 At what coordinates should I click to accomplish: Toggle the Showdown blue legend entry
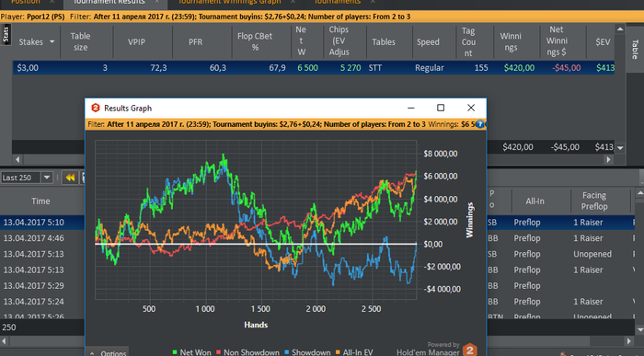(x=307, y=352)
